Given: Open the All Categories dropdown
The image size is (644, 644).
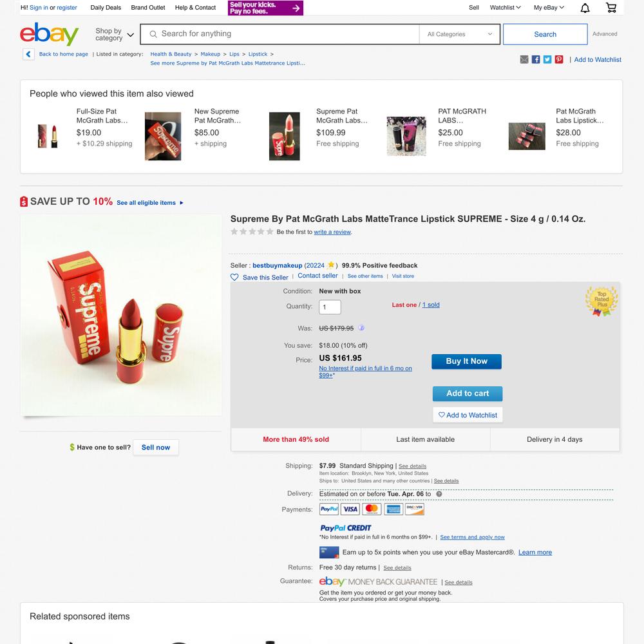Looking at the screenshot, I should coord(460,34).
